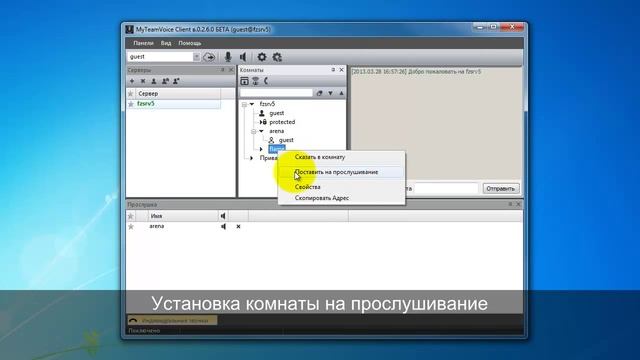Screen dimensions: 640x360
Task: Close the Прослушка panel
Action: click(x=518, y=204)
